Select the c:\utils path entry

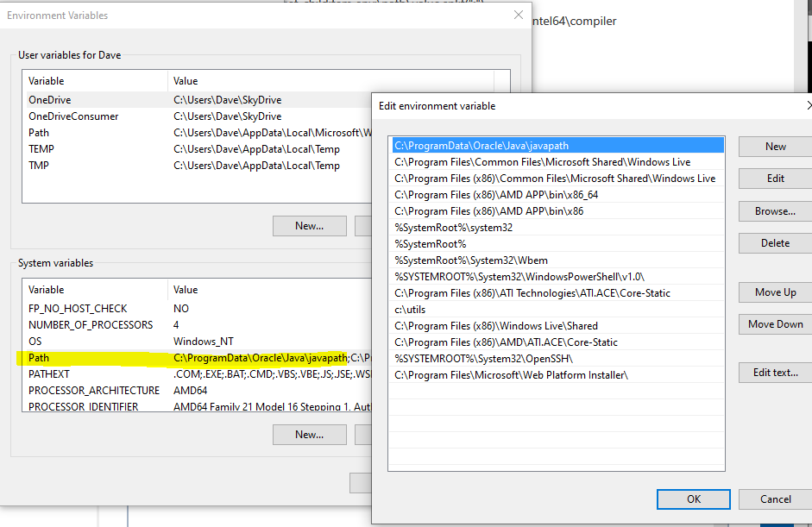pyautogui.click(x=557, y=310)
